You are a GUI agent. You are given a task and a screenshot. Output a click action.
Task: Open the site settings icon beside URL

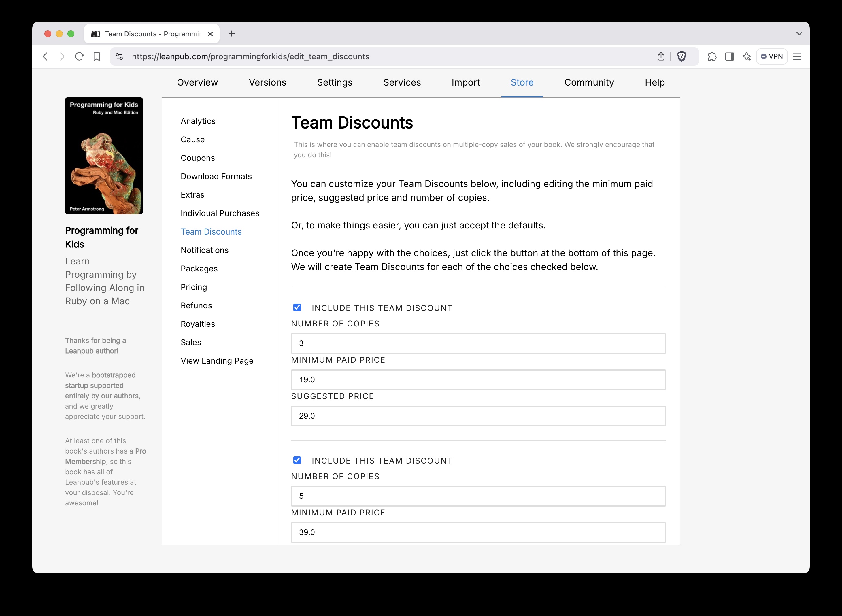119,56
